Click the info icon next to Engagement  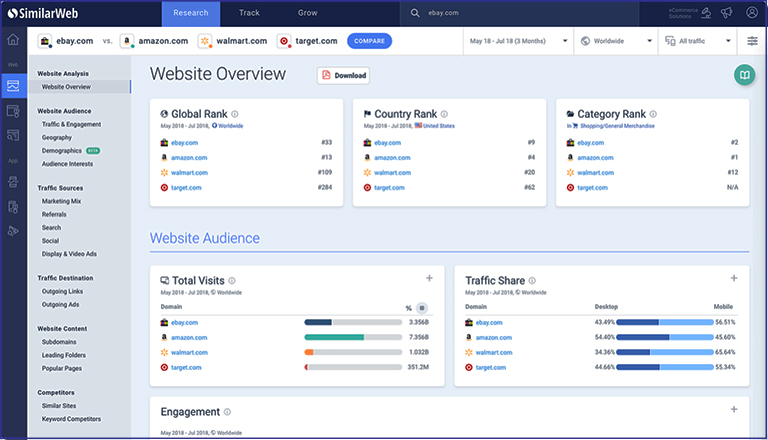click(x=228, y=412)
